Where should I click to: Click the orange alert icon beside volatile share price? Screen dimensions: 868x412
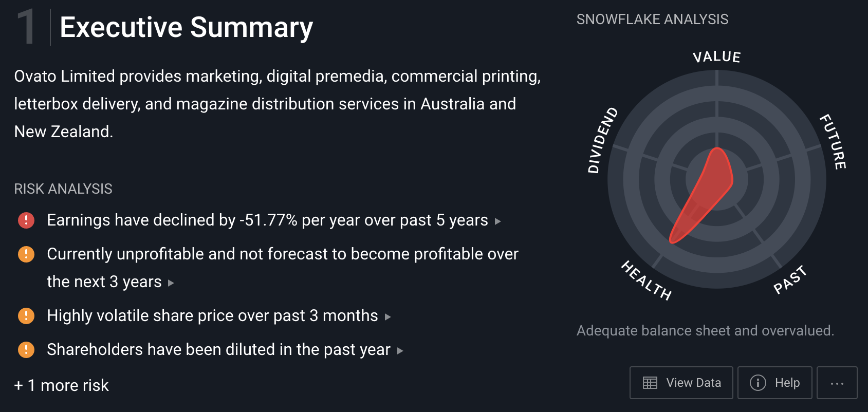coord(26,316)
